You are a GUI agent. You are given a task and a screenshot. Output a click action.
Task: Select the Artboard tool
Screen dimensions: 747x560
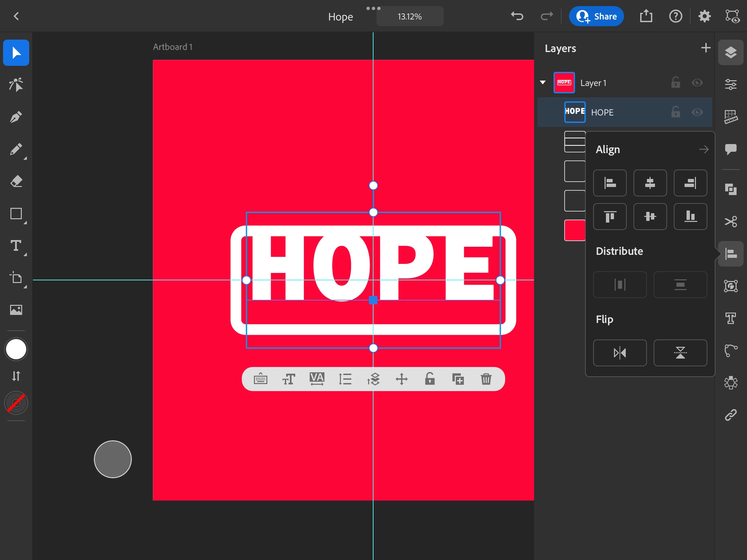16,278
